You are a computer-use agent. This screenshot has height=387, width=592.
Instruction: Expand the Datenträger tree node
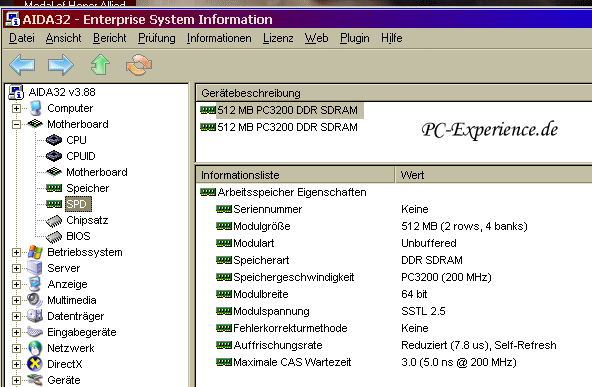pos(16,316)
